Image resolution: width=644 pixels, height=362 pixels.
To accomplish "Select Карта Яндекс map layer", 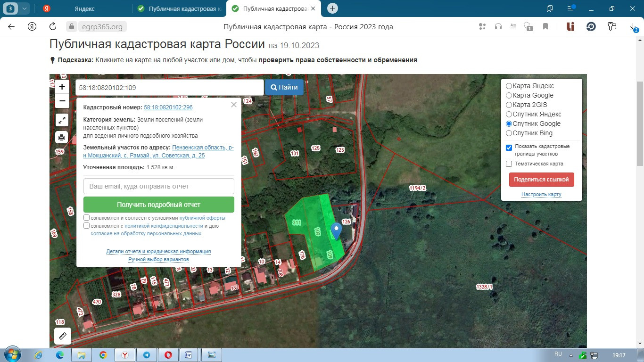I will (x=509, y=86).
